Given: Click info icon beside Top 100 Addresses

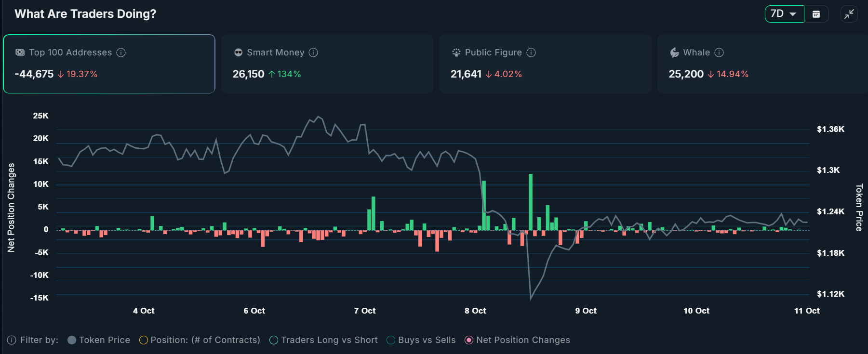Looking at the screenshot, I should (x=121, y=52).
